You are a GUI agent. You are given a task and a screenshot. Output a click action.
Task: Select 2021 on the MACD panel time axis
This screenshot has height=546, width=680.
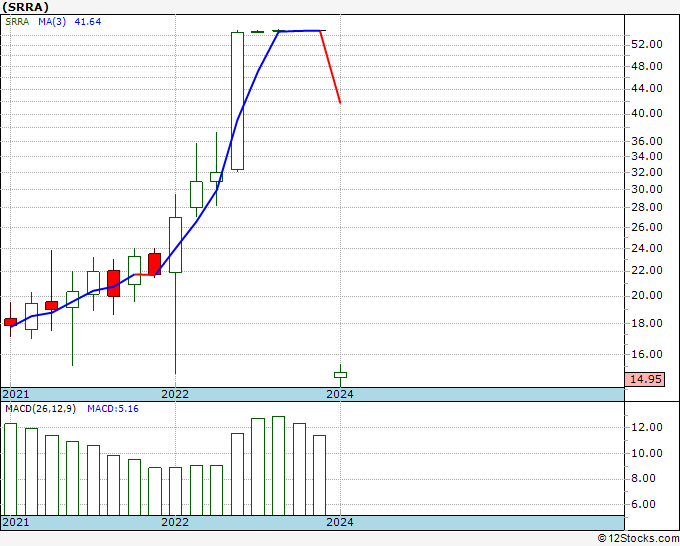point(16,522)
